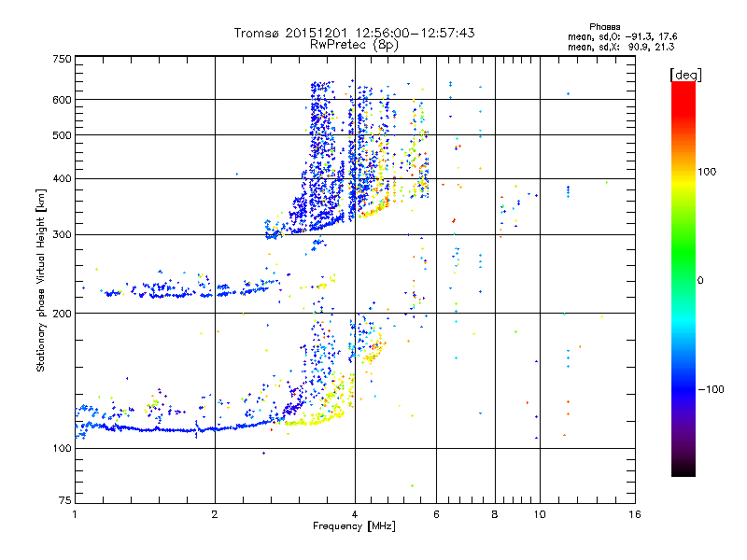Screen dimensions: 747x560
Task: Click the "Stationary phase Virtual Height [km]" axis title
Action: coord(41,280)
